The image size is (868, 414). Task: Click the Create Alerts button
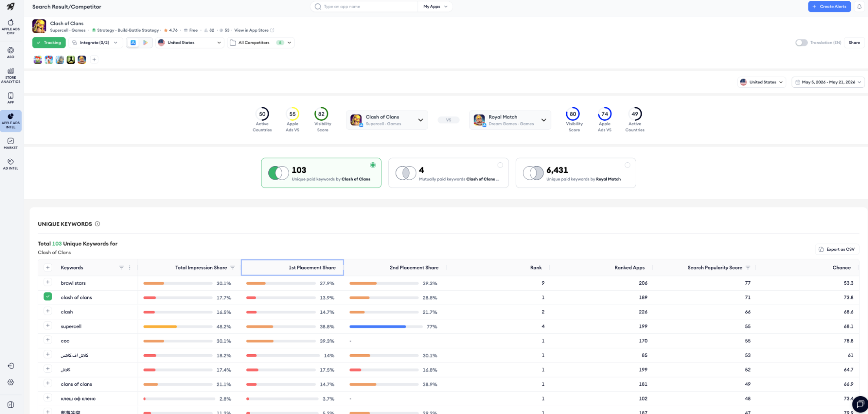tap(829, 7)
